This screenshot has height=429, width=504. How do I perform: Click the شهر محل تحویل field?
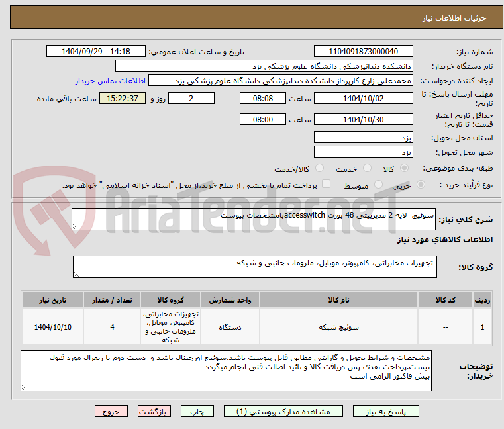point(363,152)
